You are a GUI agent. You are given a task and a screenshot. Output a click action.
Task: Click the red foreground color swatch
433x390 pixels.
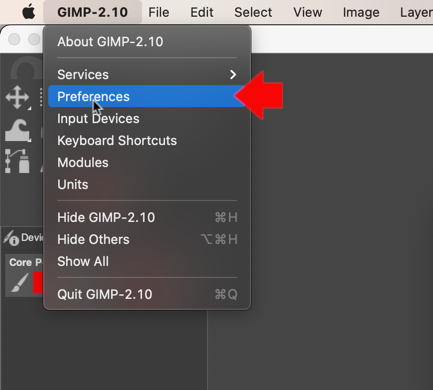38,283
